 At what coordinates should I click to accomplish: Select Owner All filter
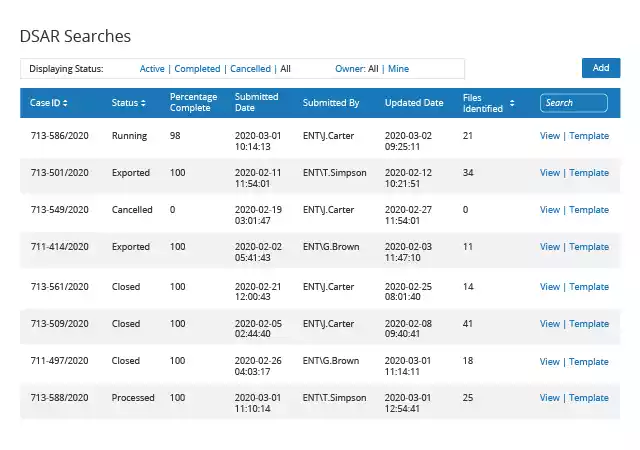(x=373, y=69)
